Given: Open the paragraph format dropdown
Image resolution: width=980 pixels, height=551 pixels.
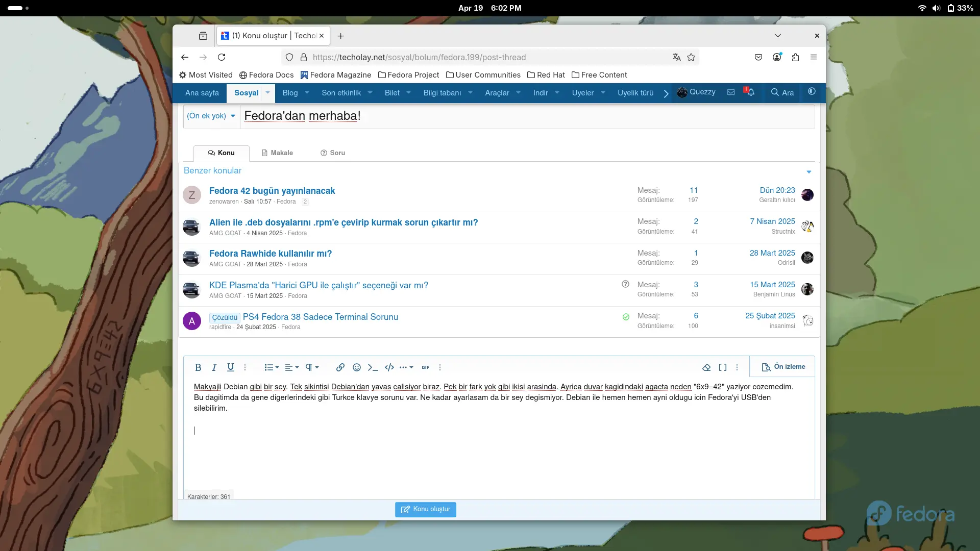Looking at the screenshot, I should (x=312, y=367).
